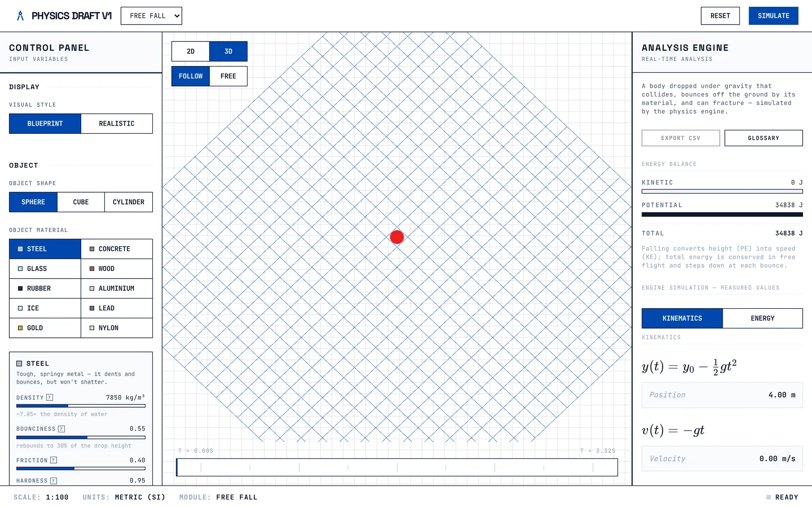
Task: Adjust the bounciness slider
Action: click(x=81, y=437)
